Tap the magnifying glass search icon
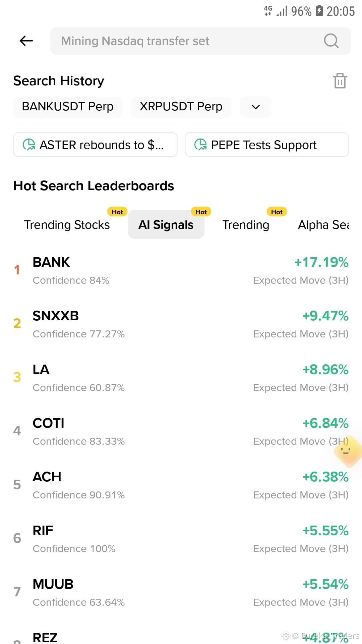 tap(331, 41)
